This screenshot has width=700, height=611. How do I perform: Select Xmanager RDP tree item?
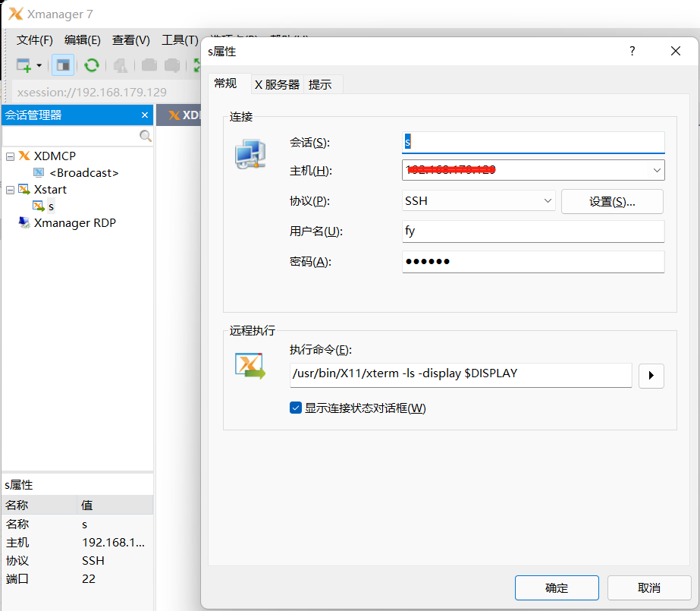pyautogui.click(x=74, y=223)
